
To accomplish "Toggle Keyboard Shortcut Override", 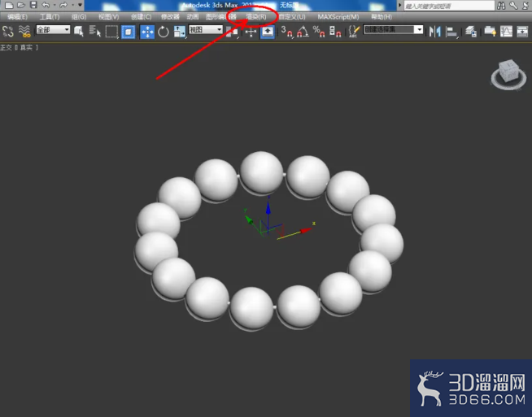I will 268,32.
